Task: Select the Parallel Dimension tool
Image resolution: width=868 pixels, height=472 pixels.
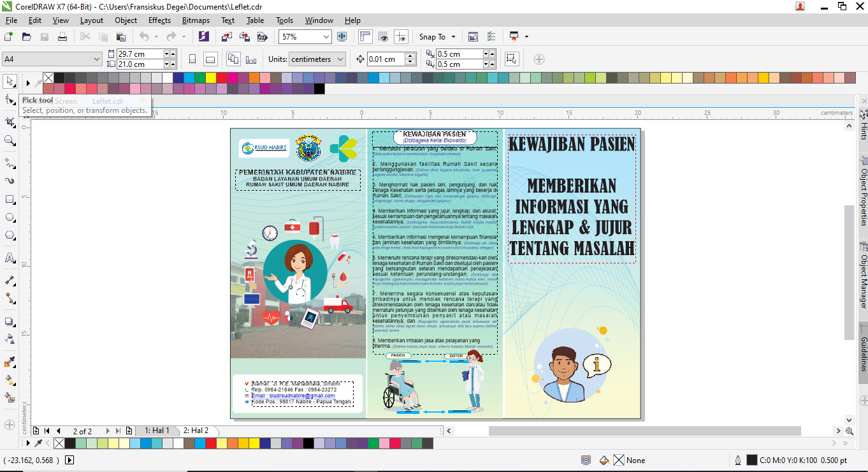Action: (x=10, y=279)
